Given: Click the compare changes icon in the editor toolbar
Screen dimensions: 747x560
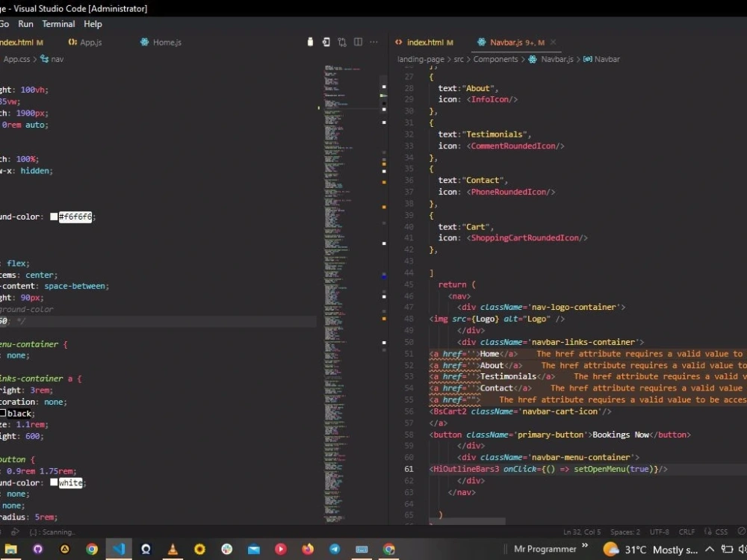Looking at the screenshot, I should [x=341, y=42].
